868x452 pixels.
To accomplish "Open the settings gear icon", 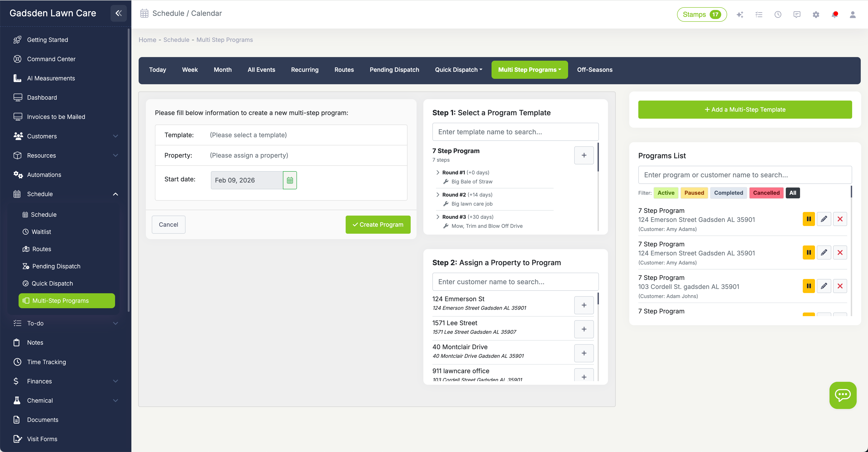I will [816, 14].
